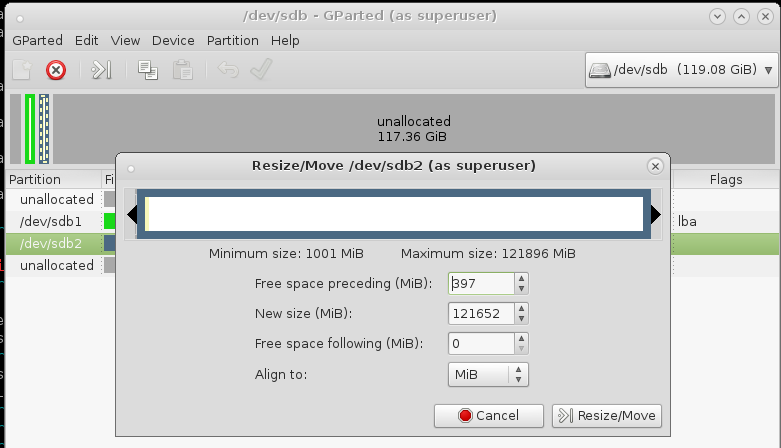Open the View menu

click(125, 40)
